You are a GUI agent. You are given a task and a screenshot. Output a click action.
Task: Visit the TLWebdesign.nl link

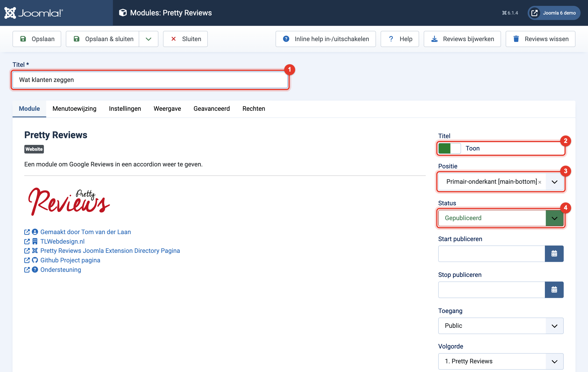click(62, 241)
